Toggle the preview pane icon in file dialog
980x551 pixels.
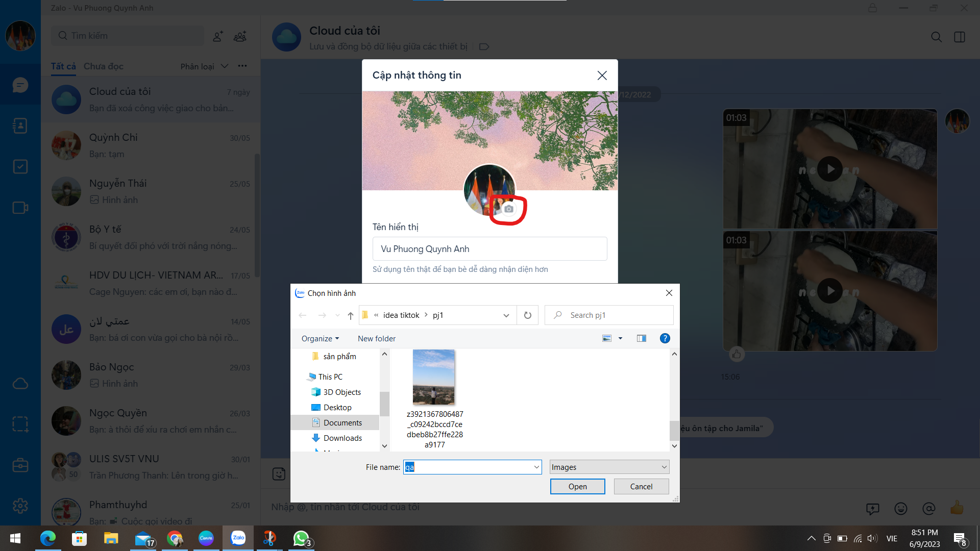pos(642,338)
